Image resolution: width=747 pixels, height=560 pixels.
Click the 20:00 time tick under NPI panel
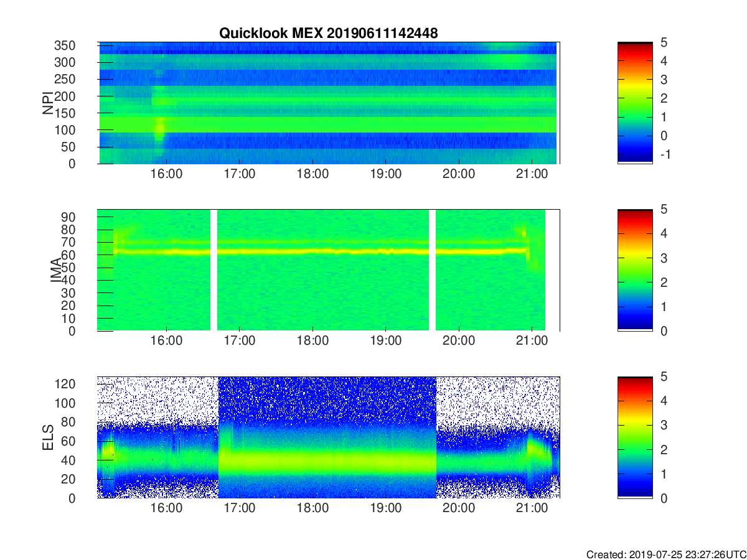459,174
